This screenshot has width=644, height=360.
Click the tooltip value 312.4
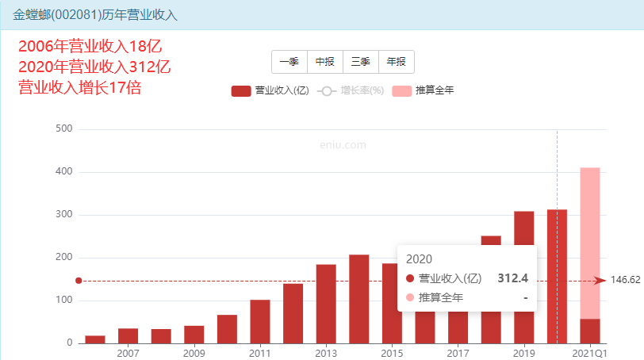[512, 278]
